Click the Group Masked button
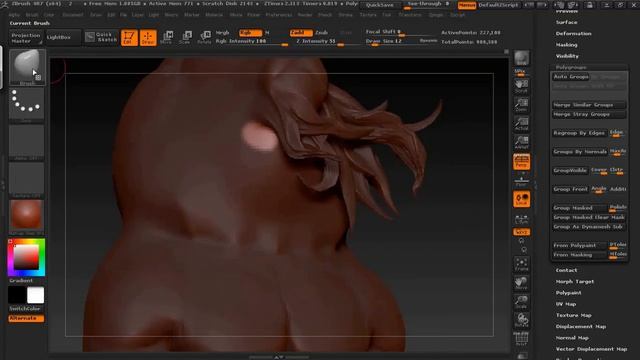 pyautogui.click(x=580, y=208)
